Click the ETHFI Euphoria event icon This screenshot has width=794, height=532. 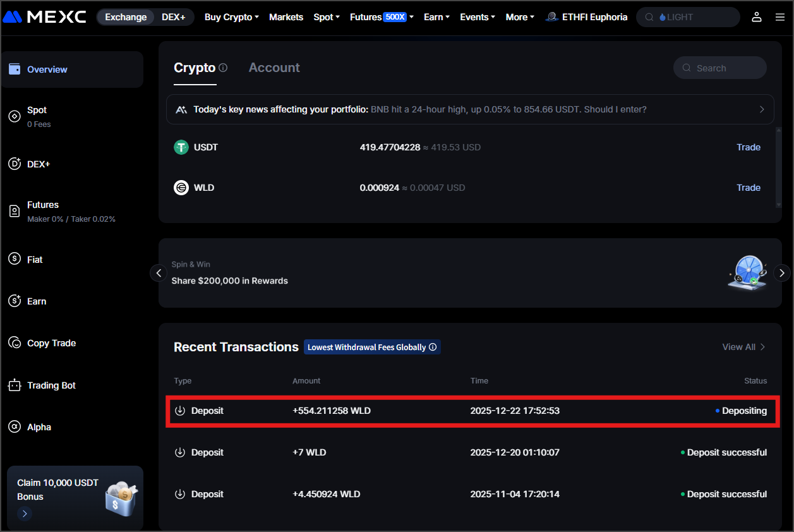click(552, 17)
